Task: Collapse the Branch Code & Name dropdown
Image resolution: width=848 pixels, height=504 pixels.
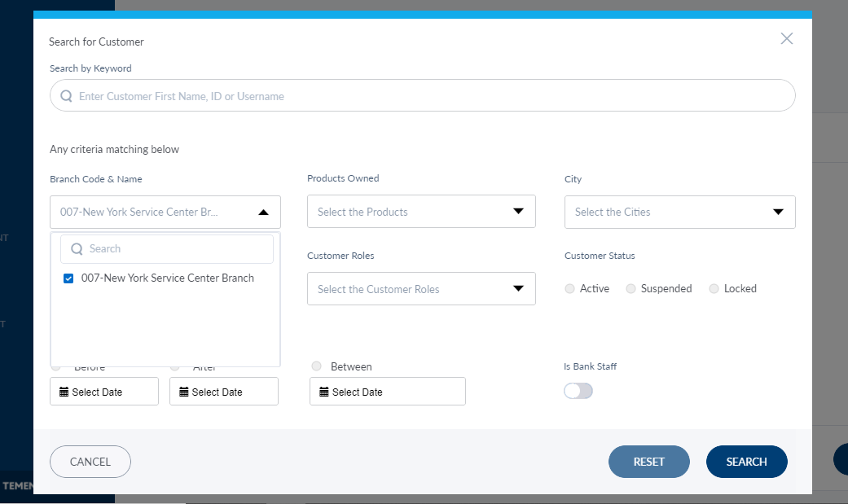Action: tap(262, 212)
